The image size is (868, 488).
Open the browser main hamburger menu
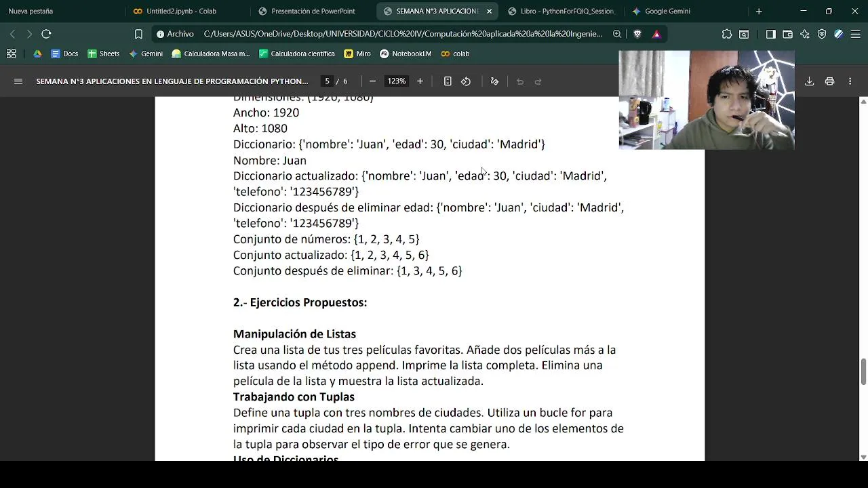tap(855, 34)
